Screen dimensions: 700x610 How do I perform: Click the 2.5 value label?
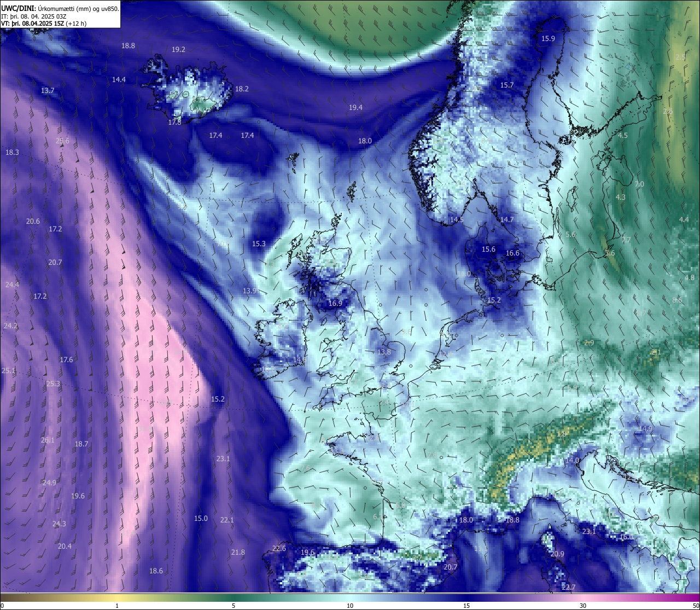680,57
